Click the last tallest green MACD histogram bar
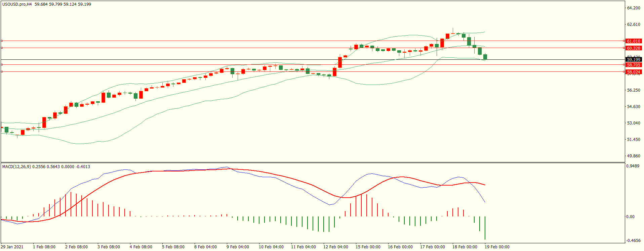The width and height of the screenshot is (644, 251). click(485, 228)
